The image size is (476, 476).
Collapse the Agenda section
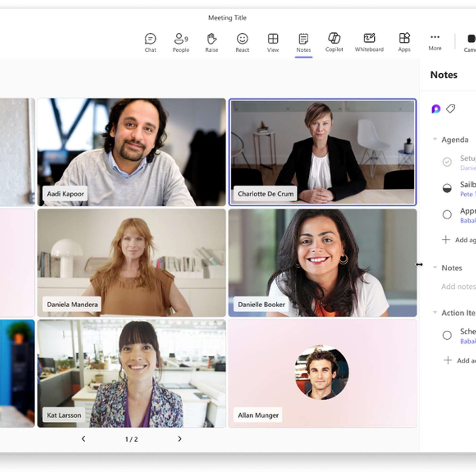435,139
